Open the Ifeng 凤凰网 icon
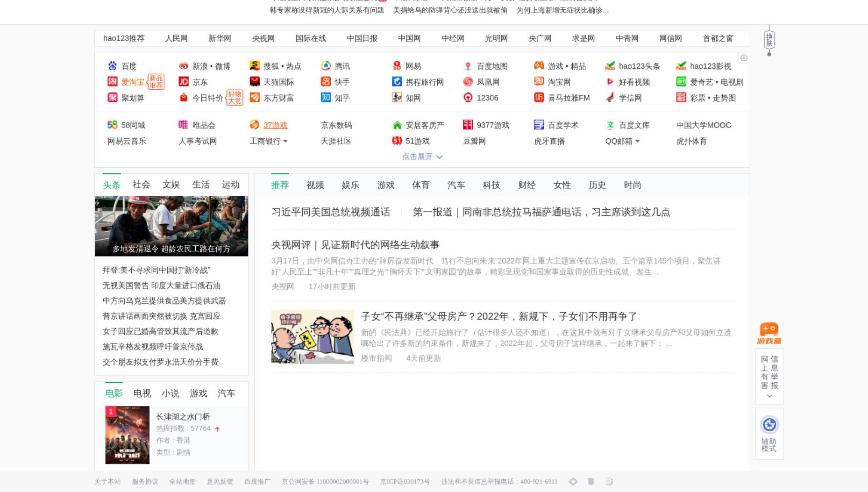 point(468,82)
